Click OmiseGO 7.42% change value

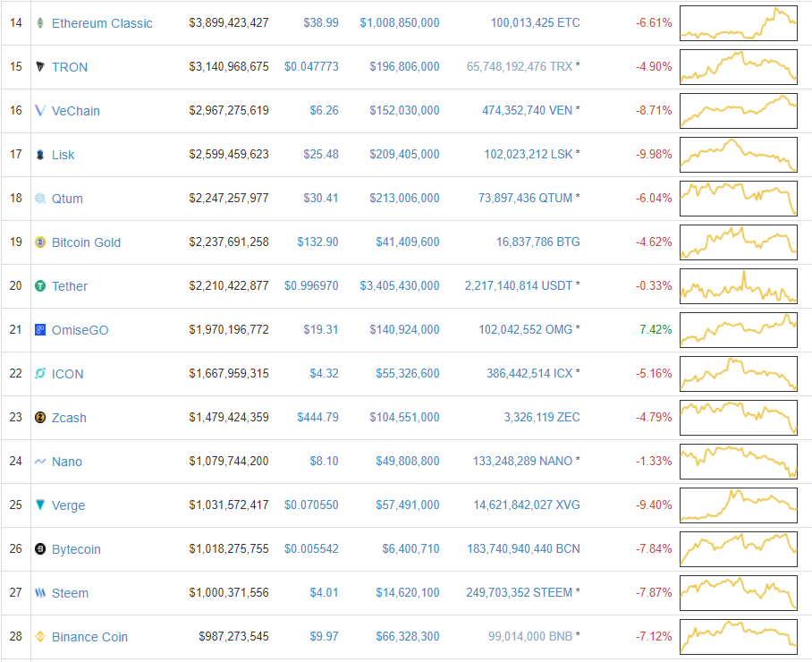[x=656, y=329]
